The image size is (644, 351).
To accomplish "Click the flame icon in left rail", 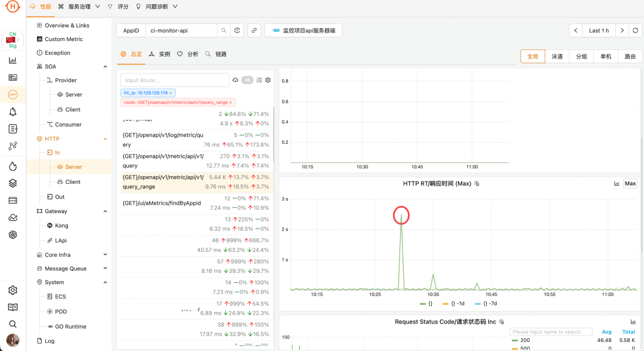I will pos(13,166).
